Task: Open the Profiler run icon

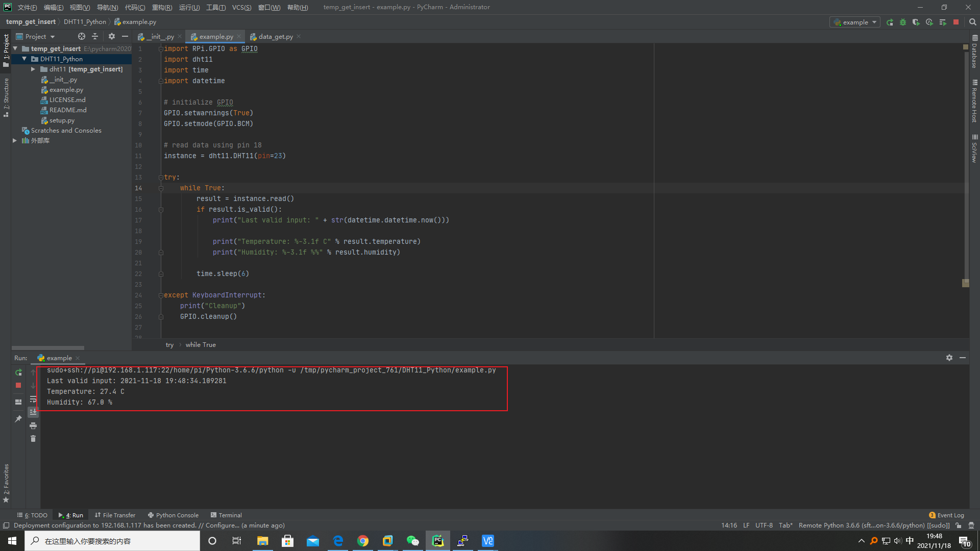Action: [x=929, y=22]
